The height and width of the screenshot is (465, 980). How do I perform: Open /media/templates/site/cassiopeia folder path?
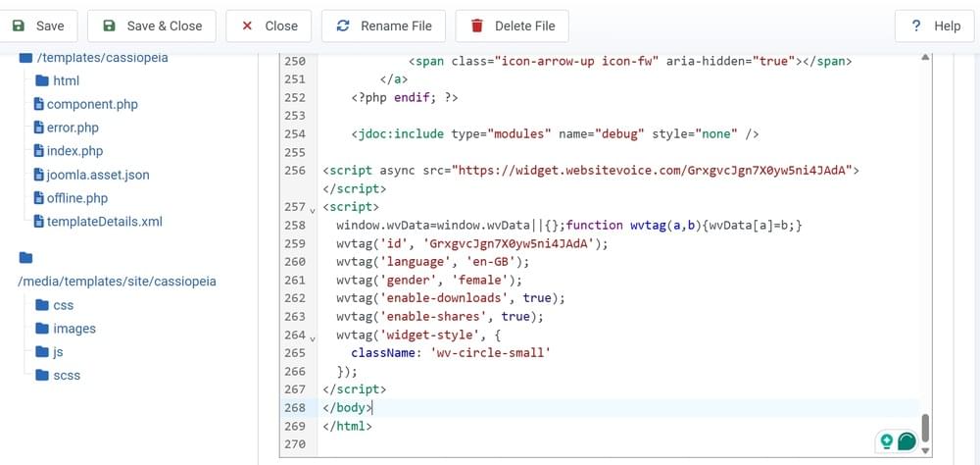pos(117,282)
